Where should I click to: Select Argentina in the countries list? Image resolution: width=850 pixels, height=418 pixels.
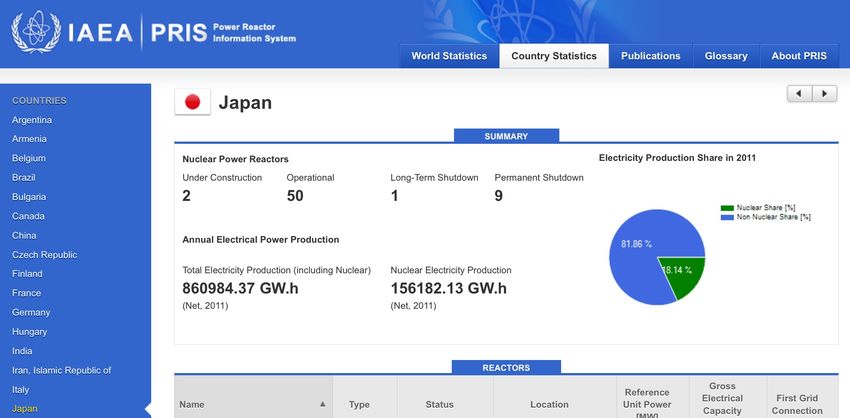click(32, 120)
